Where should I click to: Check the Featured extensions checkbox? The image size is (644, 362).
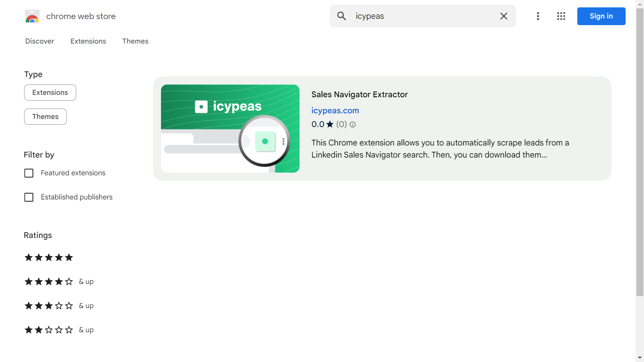tap(29, 173)
